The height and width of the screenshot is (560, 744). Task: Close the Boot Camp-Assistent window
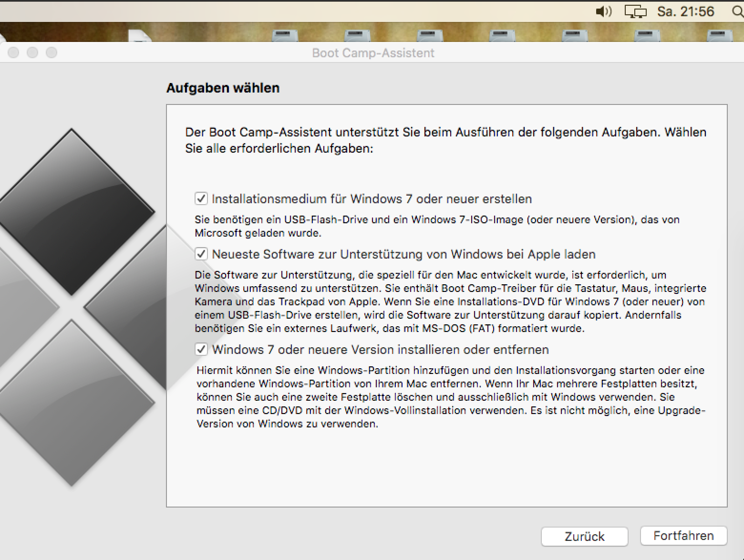pos(13,52)
